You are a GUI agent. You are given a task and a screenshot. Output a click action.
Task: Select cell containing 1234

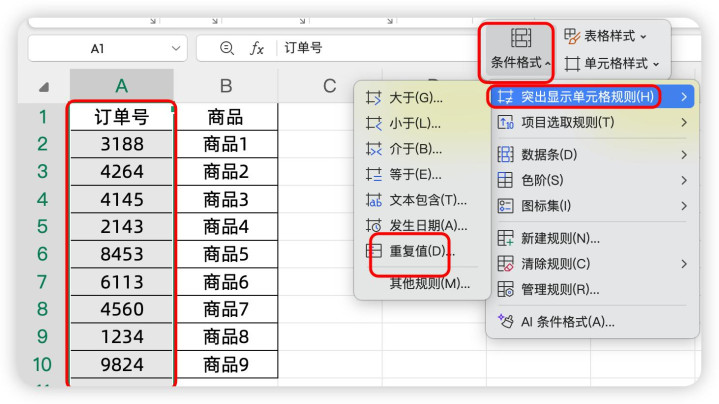click(122, 337)
